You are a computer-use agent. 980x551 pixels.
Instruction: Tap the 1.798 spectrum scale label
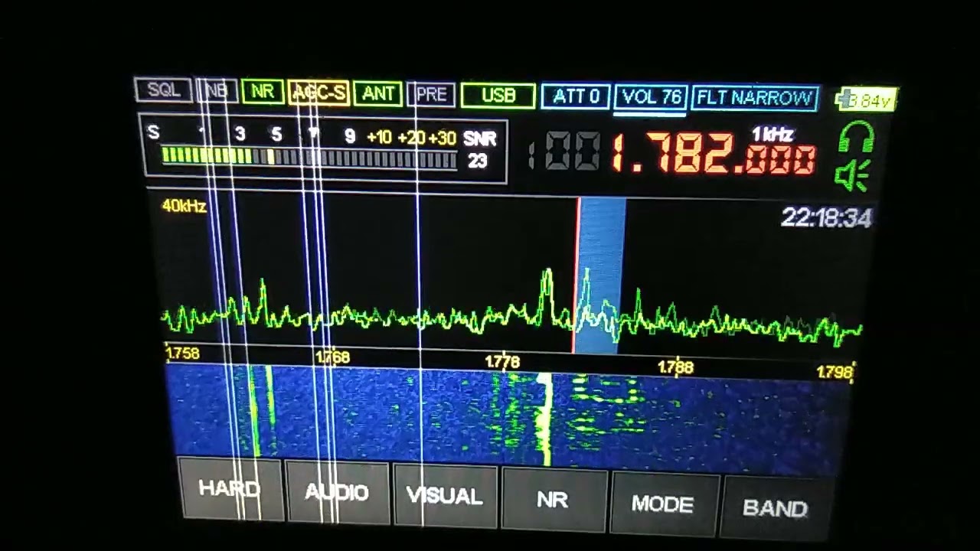(x=835, y=373)
